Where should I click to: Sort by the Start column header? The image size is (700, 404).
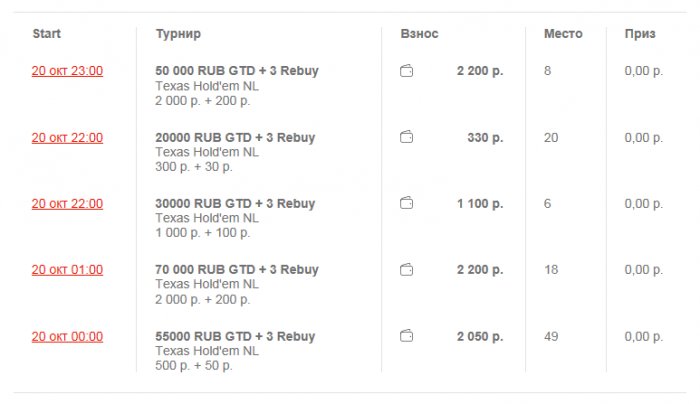tap(46, 34)
